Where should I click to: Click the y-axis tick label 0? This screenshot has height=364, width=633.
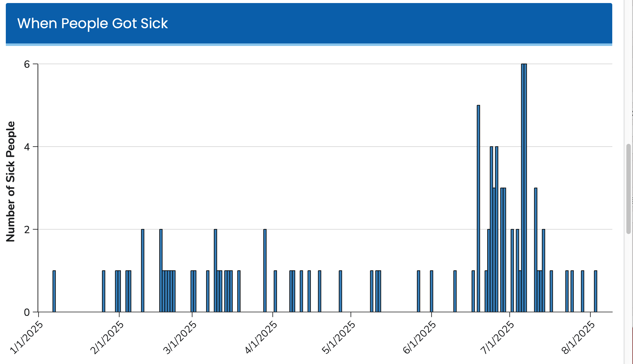tap(27, 312)
